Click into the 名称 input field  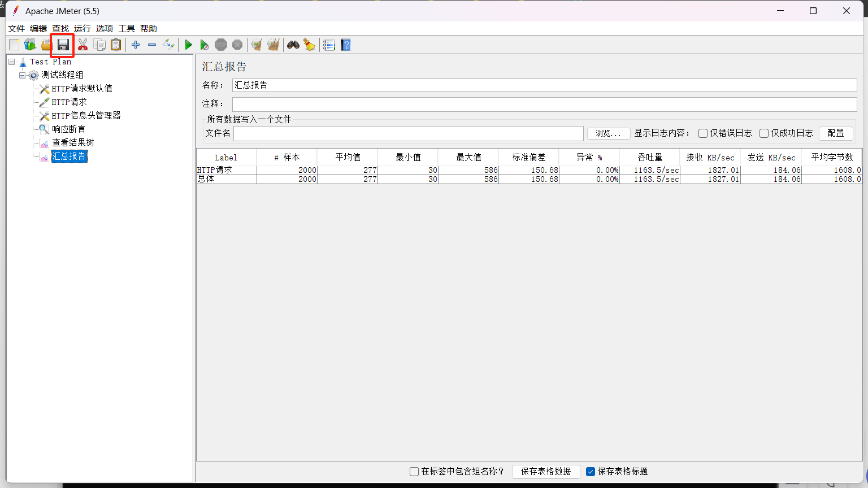(545, 85)
